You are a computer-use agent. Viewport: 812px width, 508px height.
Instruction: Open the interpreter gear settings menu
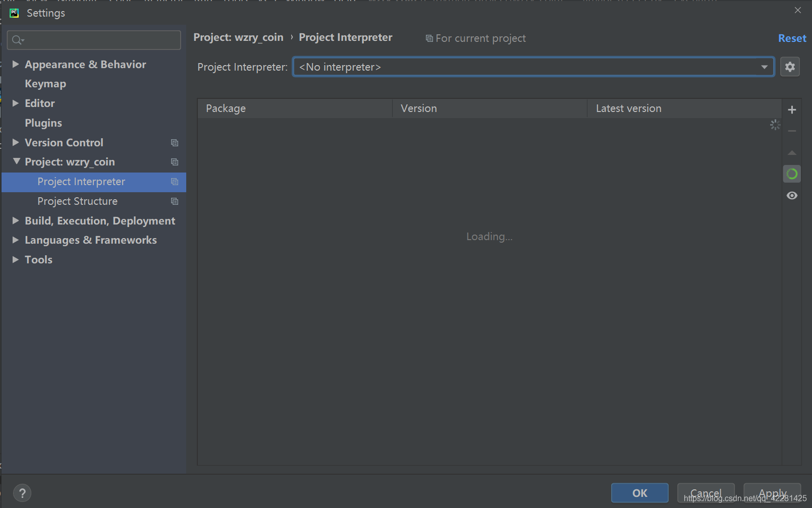tap(790, 67)
